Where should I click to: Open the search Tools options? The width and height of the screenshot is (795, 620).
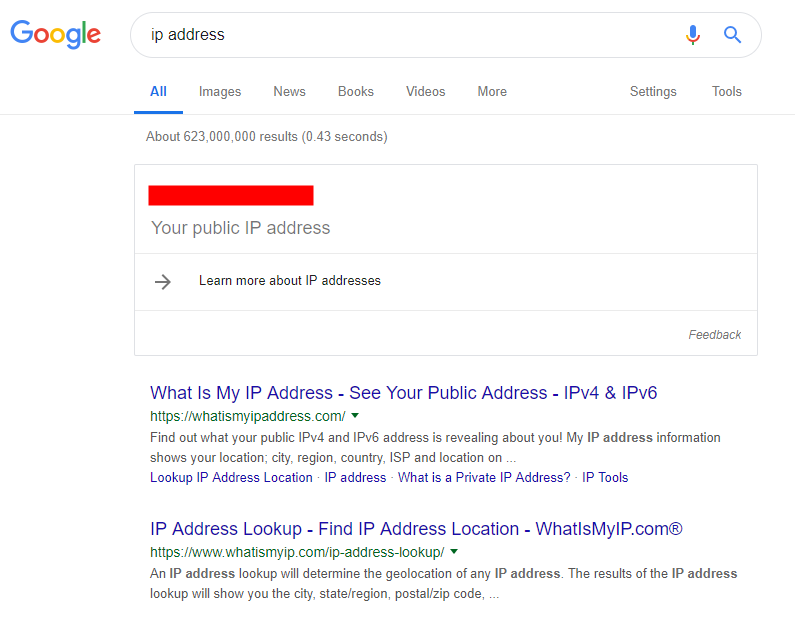(727, 92)
